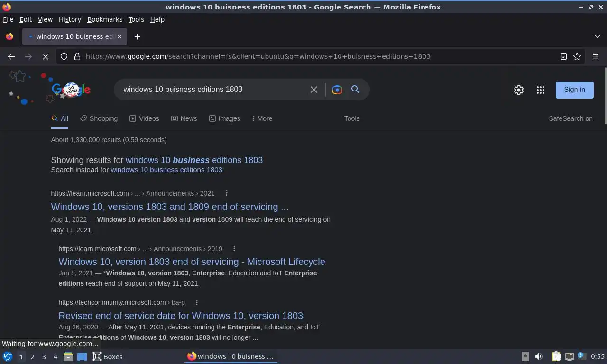Open a new tab with plus button

click(x=137, y=36)
